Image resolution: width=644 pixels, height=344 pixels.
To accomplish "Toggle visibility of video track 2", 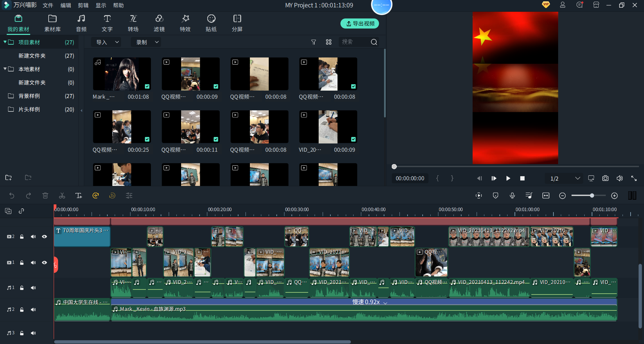I will click(44, 237).
